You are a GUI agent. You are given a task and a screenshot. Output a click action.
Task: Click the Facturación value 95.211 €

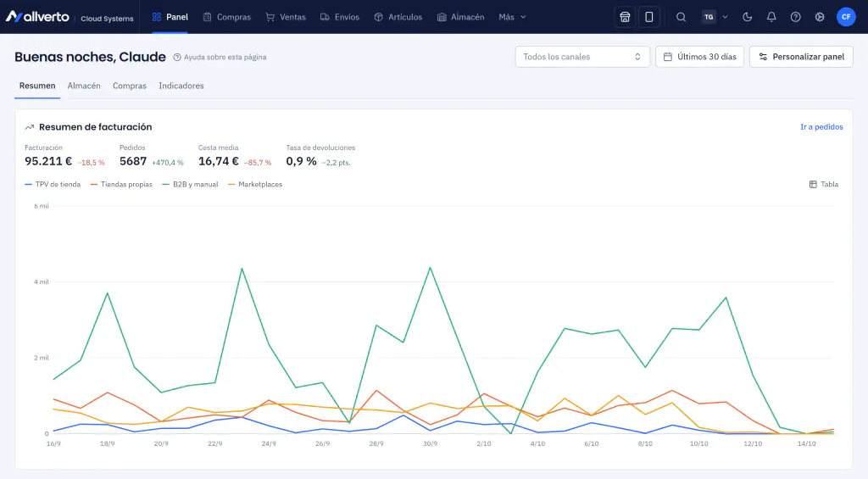[48, 161]
